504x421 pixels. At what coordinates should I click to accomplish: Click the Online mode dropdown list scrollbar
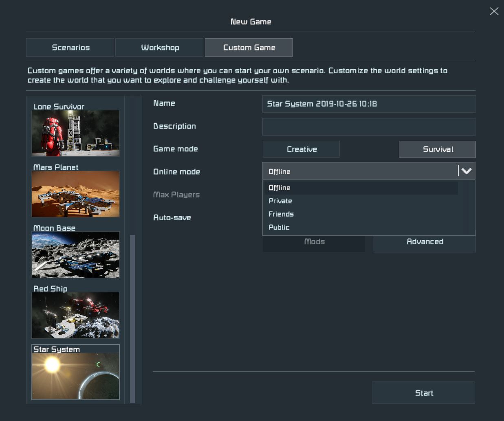pos(465,207)
